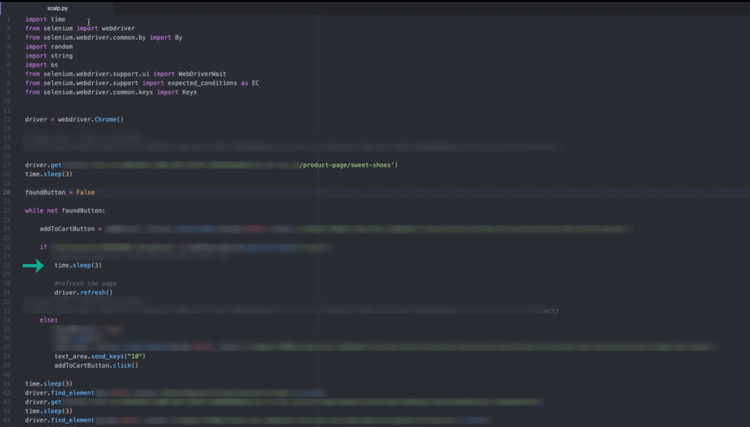Place cursor on the 'import time' line
Viewport: 750px width, 427px height.
(44, 19)
